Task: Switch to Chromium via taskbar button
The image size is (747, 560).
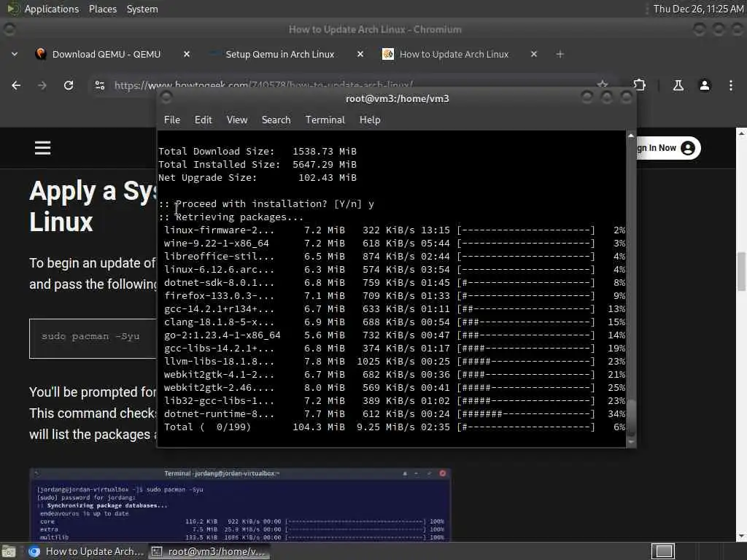Action: 86,551
